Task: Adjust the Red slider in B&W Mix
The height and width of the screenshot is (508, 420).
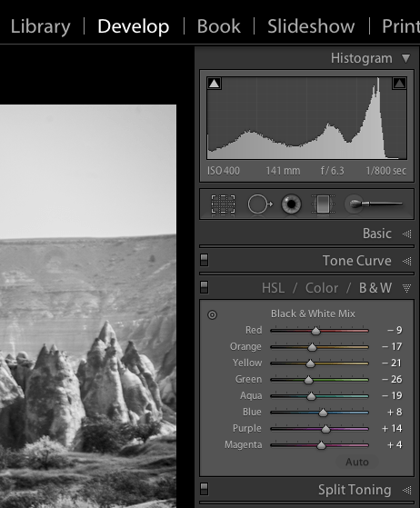Action: tap(315, 331)
